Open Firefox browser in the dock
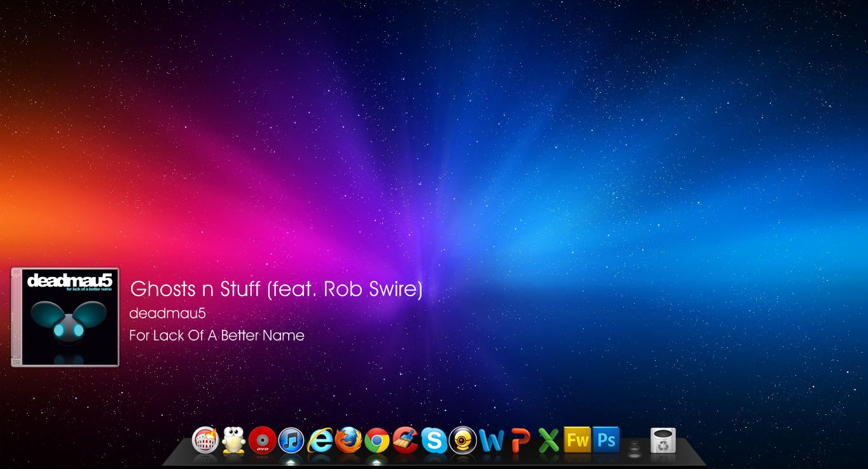 click(348, 440)
